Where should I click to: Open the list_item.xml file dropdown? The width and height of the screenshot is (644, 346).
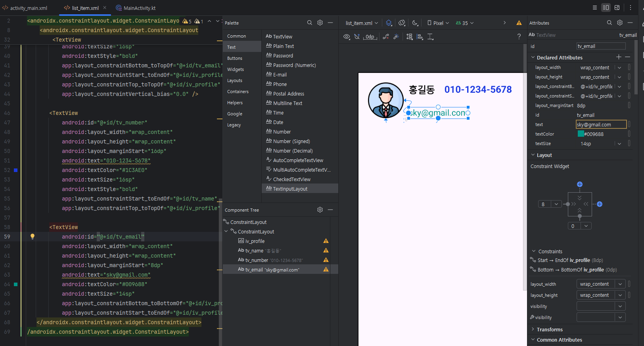pos(362,23)
